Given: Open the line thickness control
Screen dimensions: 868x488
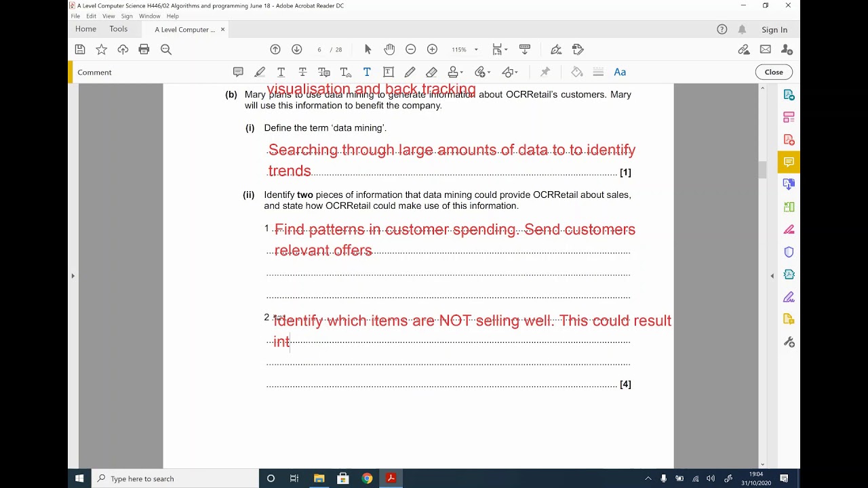Looking at the screenshot, I should click(598, 72).
